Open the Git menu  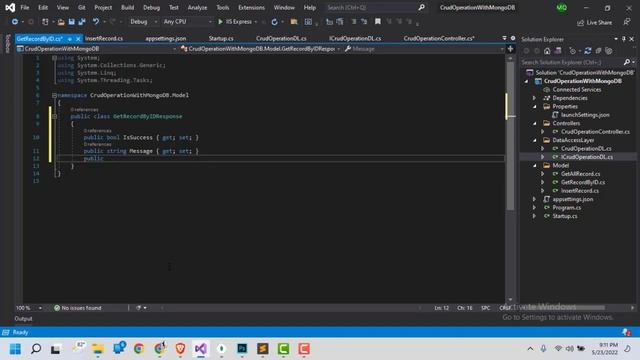(x=82, y=7)
